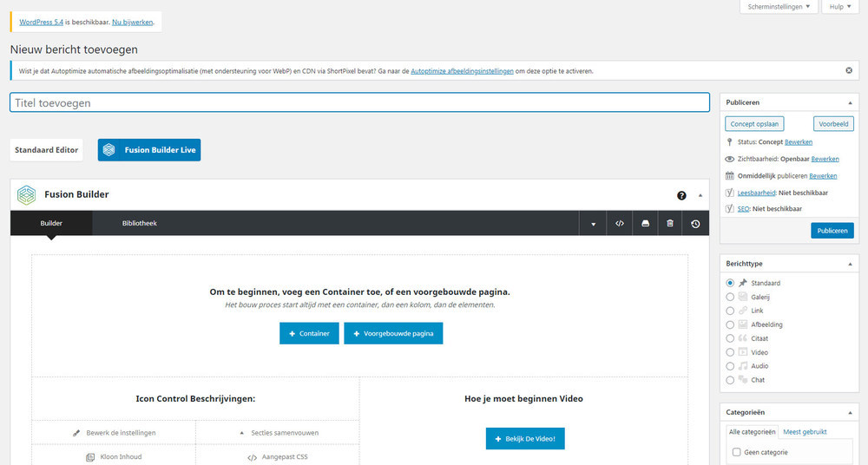Click the Nu bijwerken update link
This screenshot has height=465, width=868.
coord(132,23)
